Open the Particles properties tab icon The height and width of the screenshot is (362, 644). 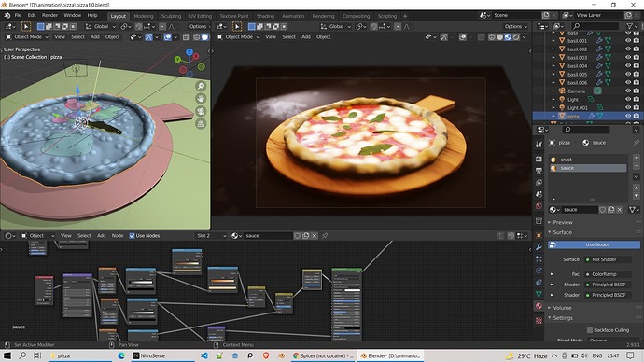click(x=539, y=259)
